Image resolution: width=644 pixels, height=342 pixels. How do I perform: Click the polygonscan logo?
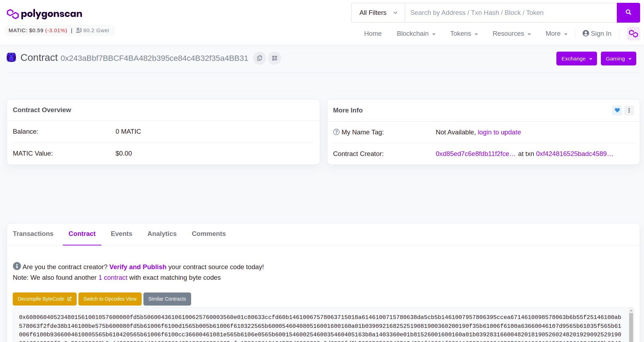pos(45,14)
